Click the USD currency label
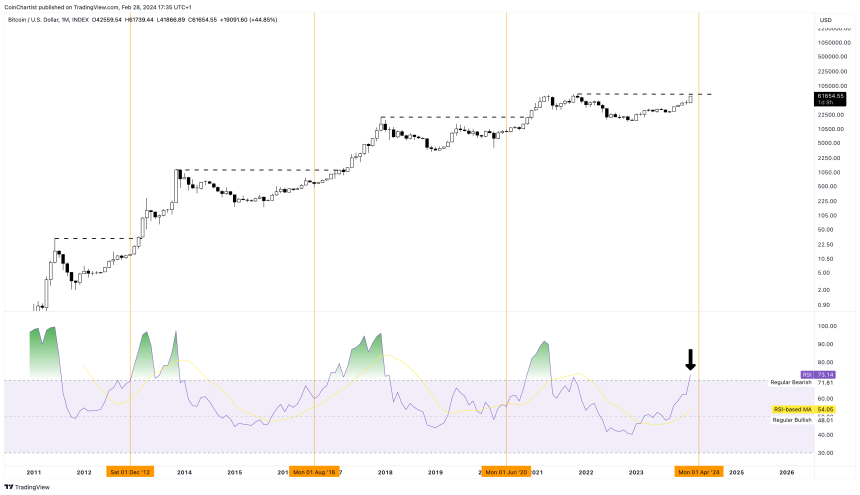 [825, 20]
